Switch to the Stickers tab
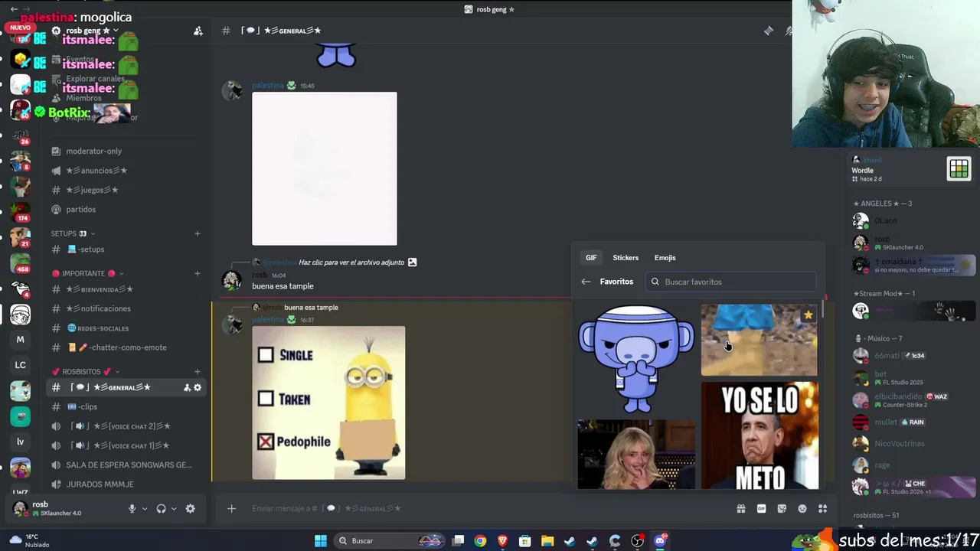 (626, 258)
